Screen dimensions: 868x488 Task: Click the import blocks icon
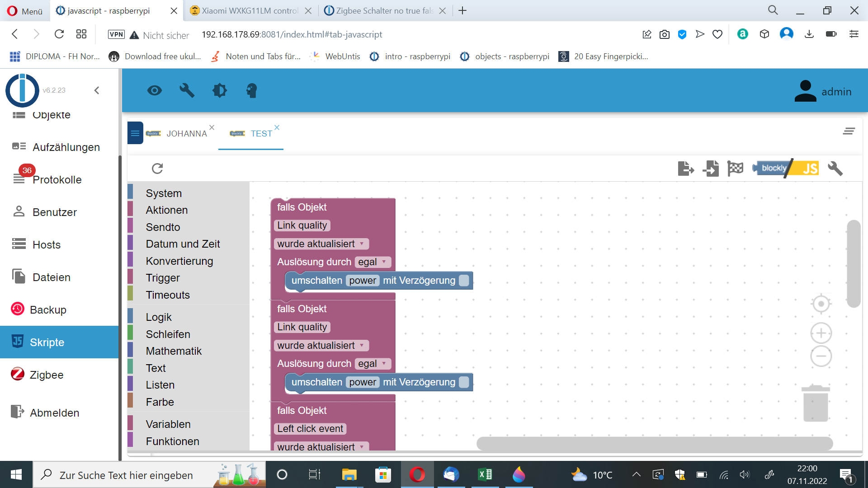click(x=711, y=169)
